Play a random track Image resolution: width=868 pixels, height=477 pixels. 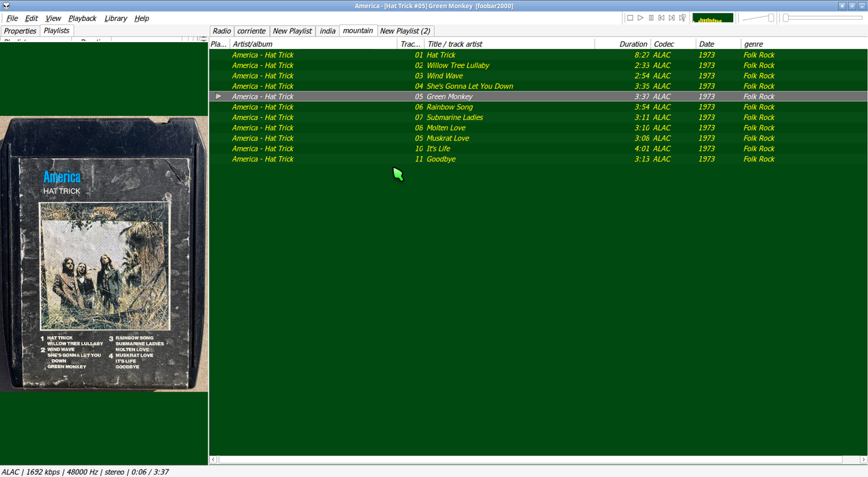click(683, 18)
